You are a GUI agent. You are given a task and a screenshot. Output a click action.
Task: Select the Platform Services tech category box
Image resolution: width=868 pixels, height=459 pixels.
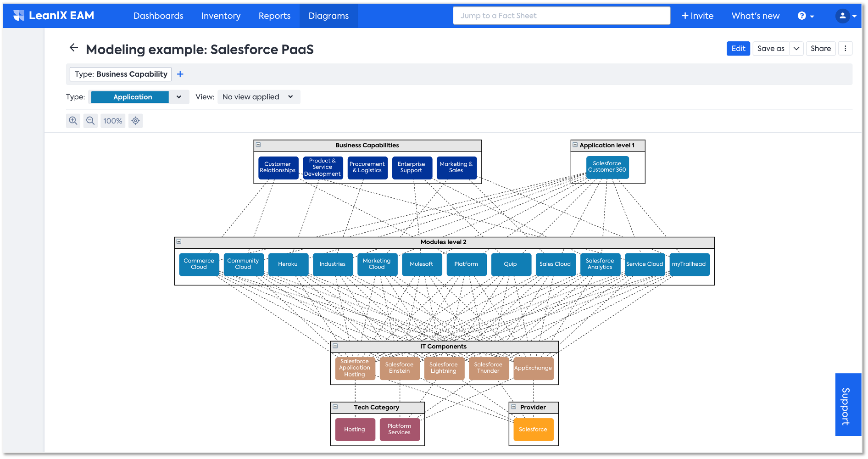(400, 430)
